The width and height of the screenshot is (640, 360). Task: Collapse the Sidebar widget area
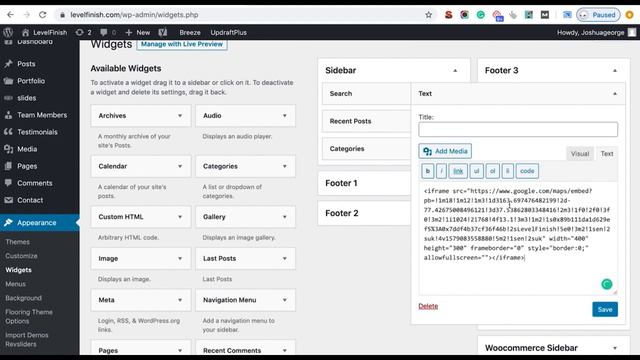[455, 71]
